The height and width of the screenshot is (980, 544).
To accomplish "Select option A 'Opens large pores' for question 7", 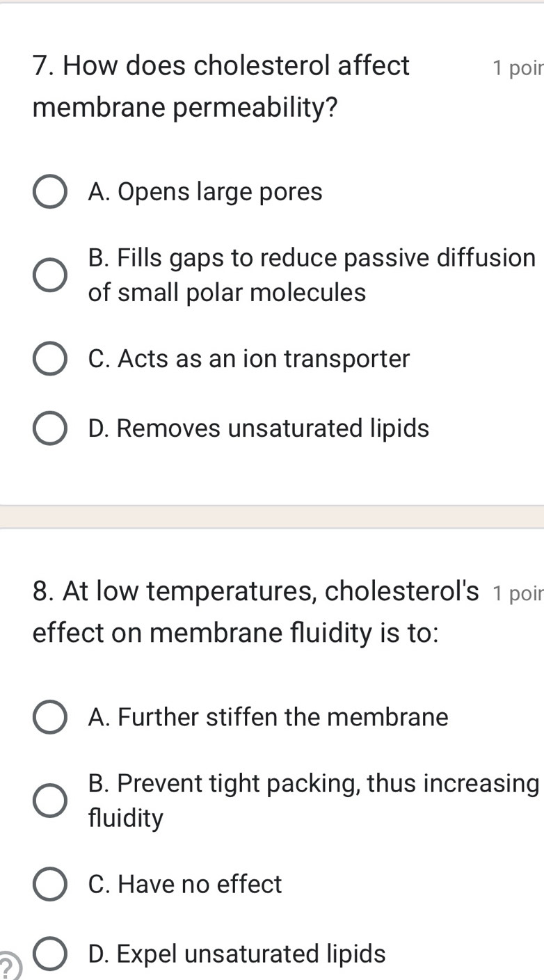I will pos(49,192).
